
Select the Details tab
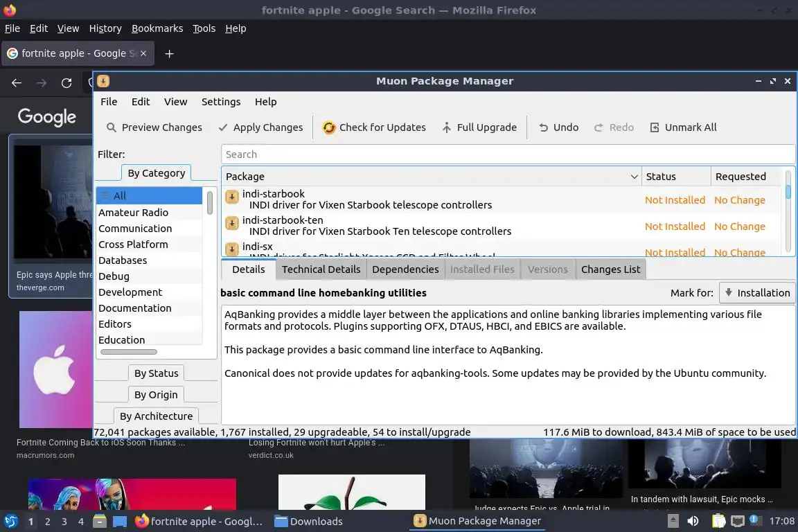tap(249, 269)
